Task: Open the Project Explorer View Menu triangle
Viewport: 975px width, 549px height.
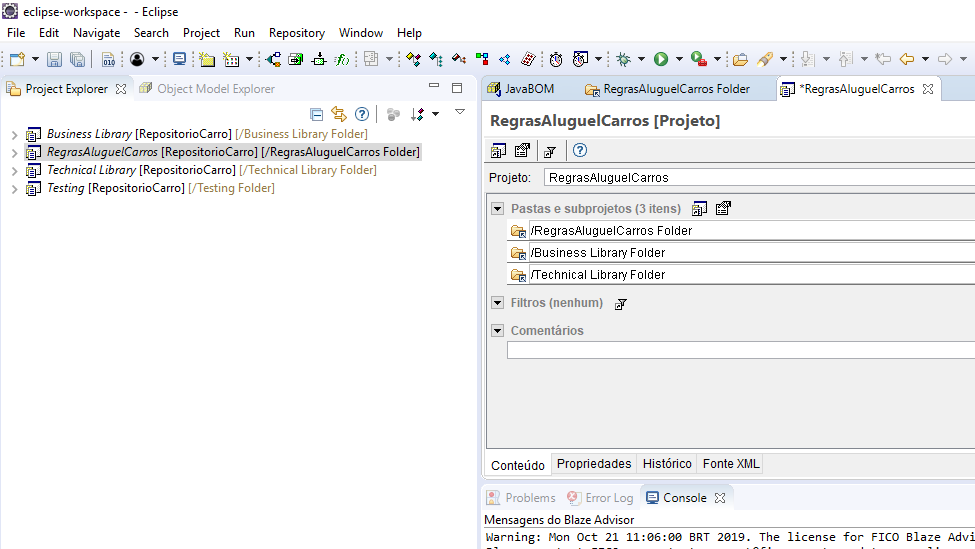Action: tap(460, 112)
